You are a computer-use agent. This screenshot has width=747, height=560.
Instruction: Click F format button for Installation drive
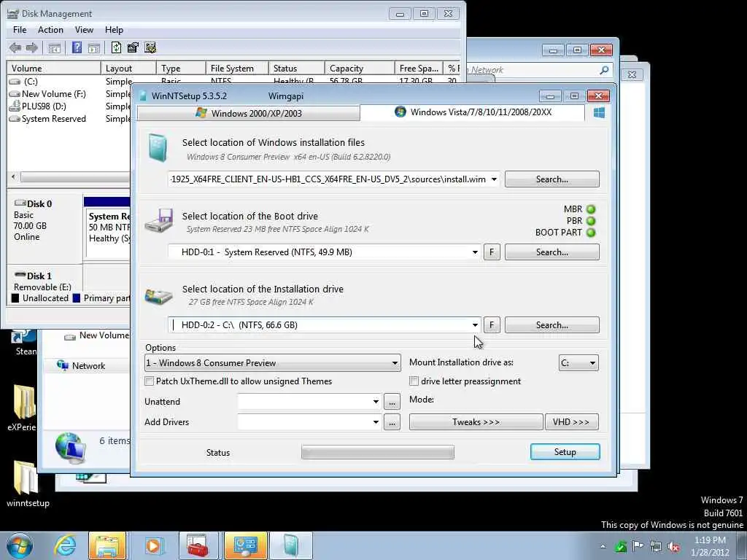coord(492,325)
